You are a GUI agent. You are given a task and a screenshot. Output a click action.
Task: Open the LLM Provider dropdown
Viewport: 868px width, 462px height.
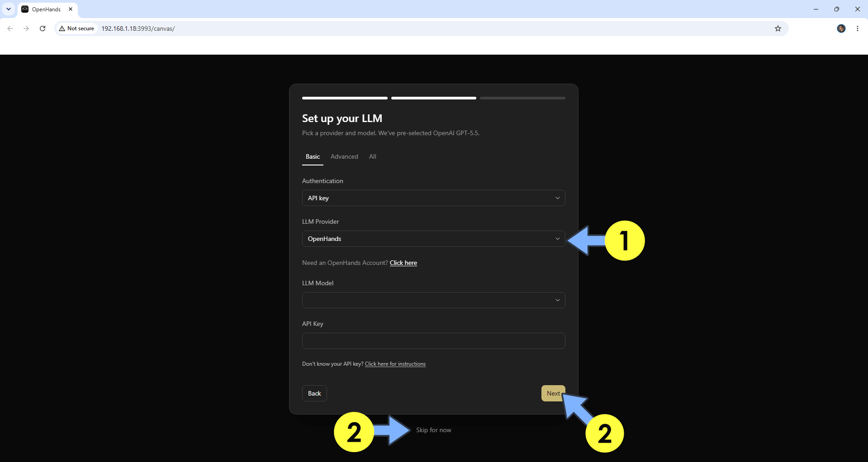[433, 239]
